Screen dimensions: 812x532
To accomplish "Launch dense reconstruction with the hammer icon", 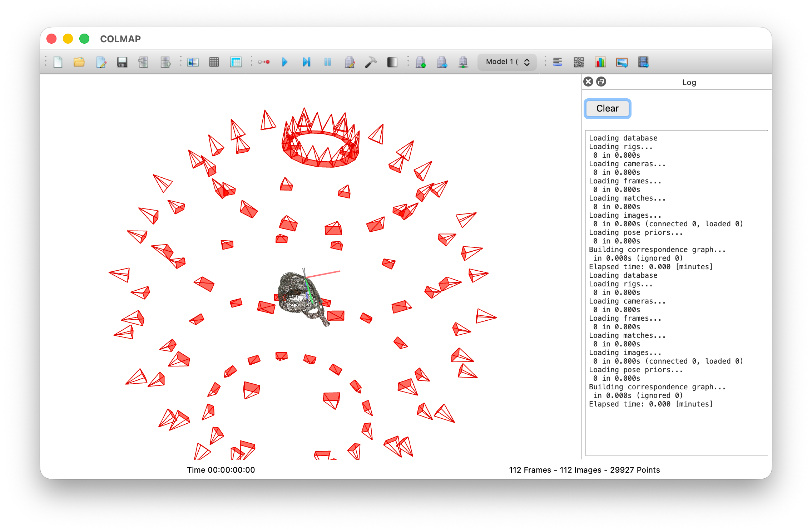I will pyautogui.click(x=371, y=62).
